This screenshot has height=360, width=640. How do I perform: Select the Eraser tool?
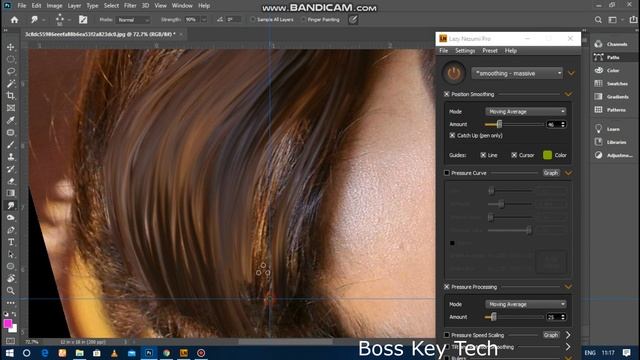point(11,181)
